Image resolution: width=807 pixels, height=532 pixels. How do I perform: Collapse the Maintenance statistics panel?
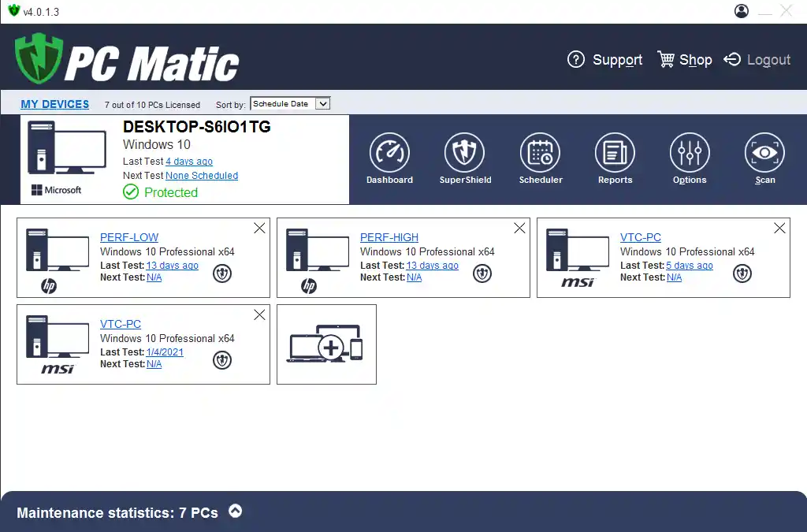(235, 511)
